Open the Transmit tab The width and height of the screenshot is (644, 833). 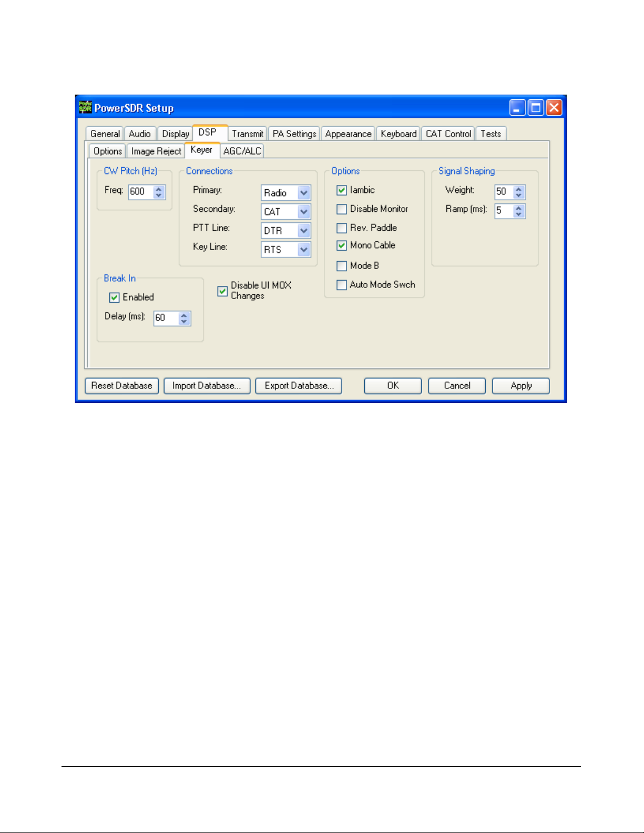point(248,134)
